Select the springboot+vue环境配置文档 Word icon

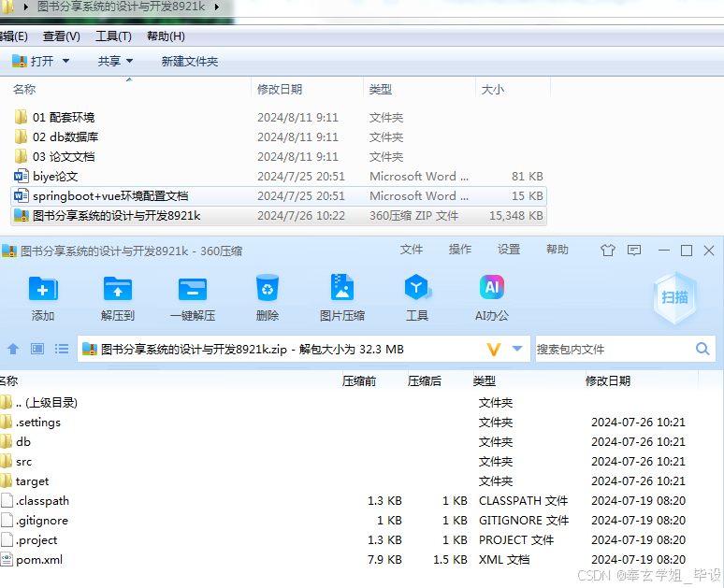(22, 195)
